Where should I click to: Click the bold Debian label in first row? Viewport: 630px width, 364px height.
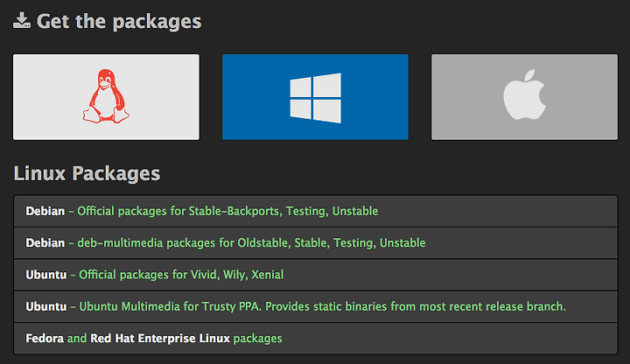(45, 211)
